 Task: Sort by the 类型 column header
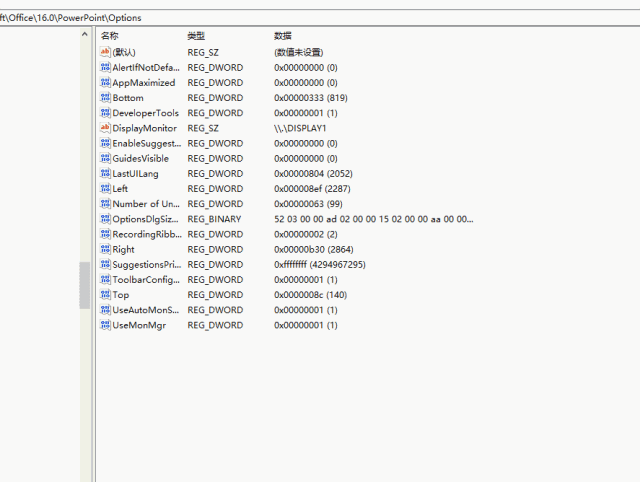click(x=196, y=36)
